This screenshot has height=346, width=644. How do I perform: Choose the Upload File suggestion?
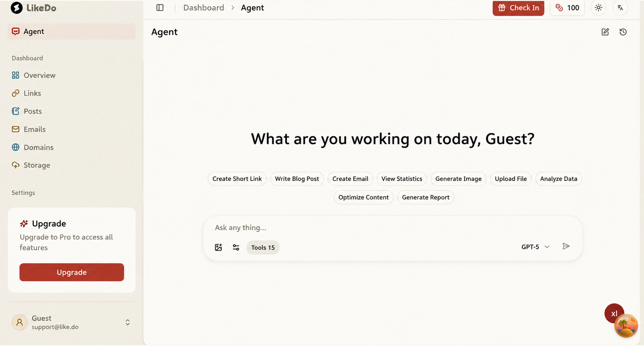[511, 179]
